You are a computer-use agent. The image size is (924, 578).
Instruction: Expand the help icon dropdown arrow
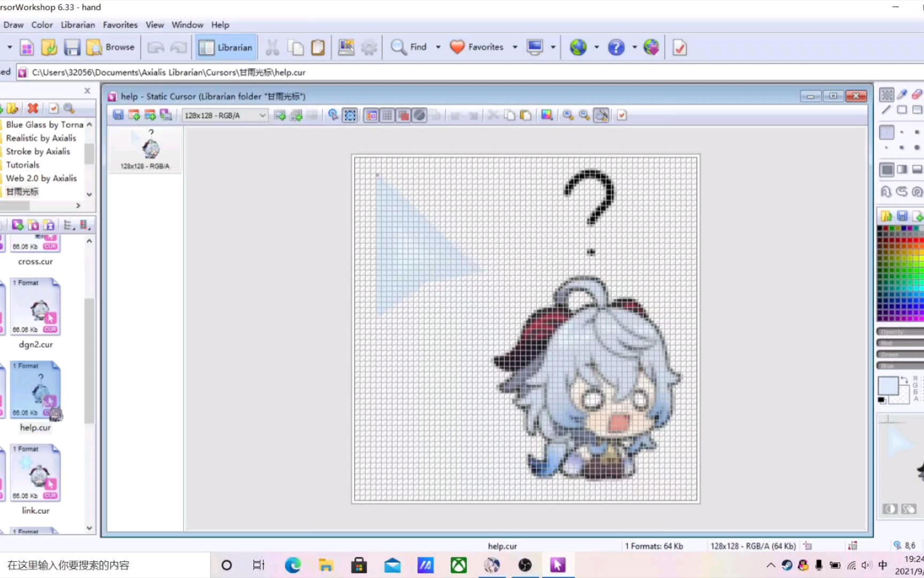tap(634, 47)
